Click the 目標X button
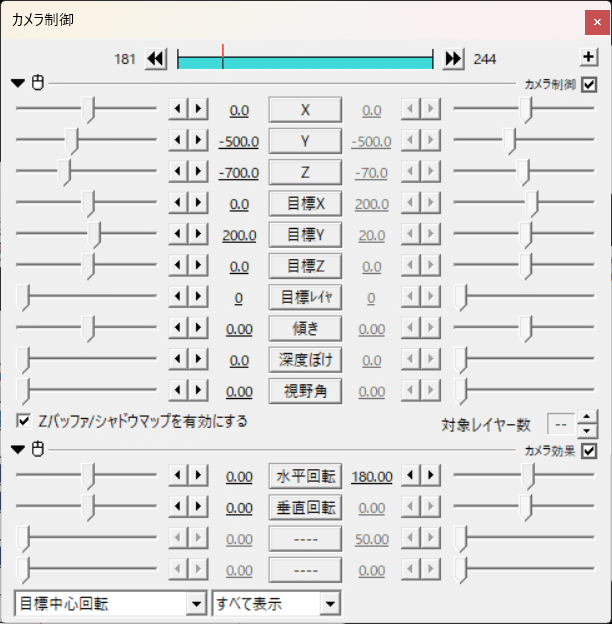The width and height of the screenshot is (612, 624). 305,203
